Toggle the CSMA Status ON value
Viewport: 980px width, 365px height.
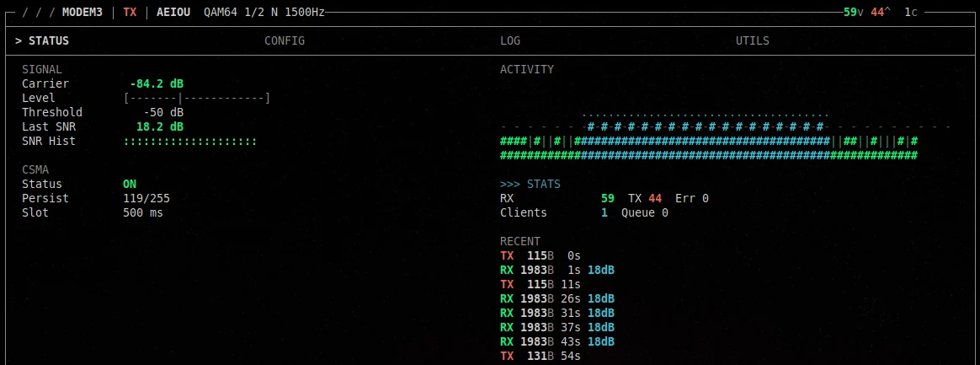coord(130,184)
